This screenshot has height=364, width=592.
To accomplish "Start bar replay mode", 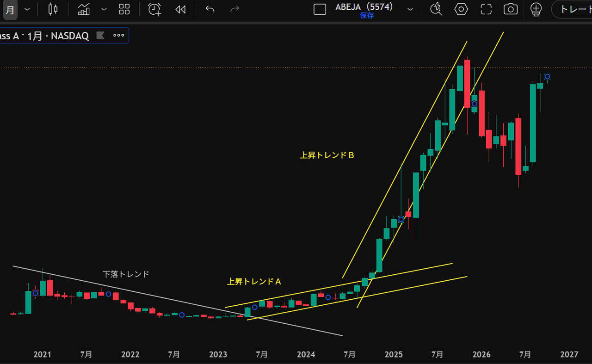I will [x=180, y=9].
